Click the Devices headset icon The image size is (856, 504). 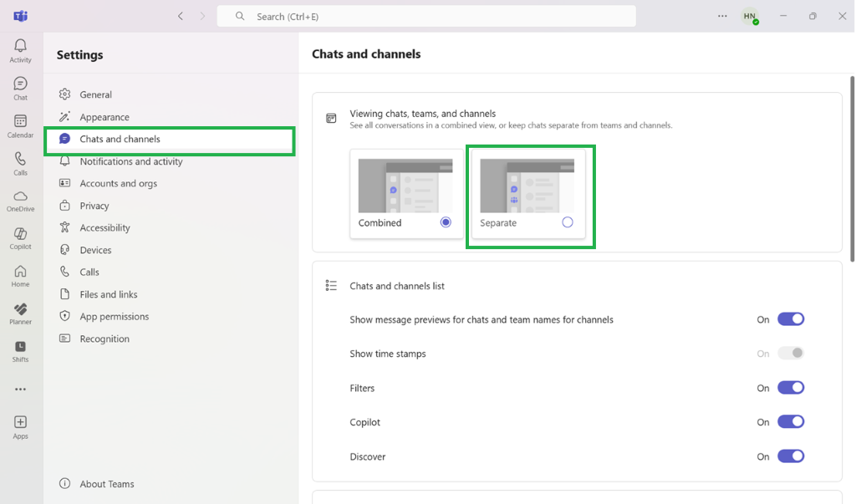[65, 250]
